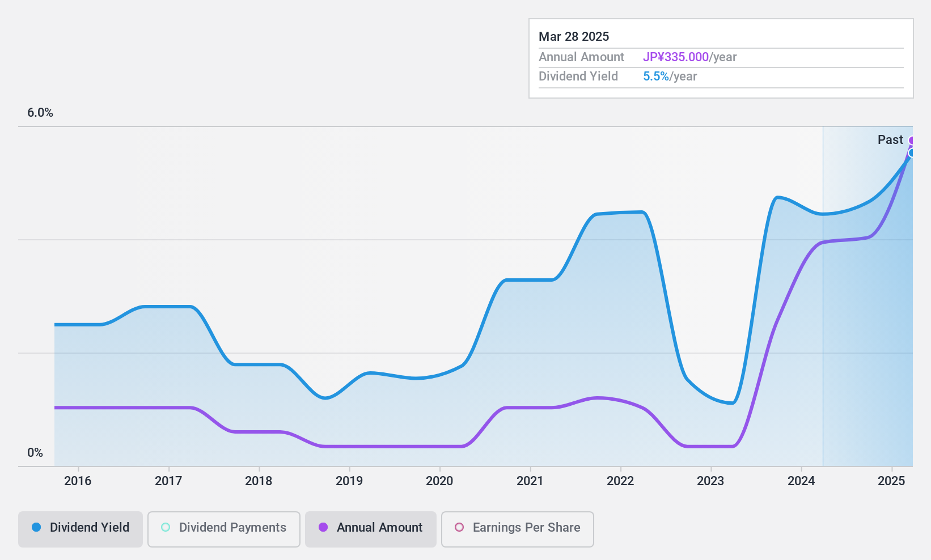Enable the Dividend Payments series
Image resolution: width=931 pixels, height=560 pixels.
point(224,529)
